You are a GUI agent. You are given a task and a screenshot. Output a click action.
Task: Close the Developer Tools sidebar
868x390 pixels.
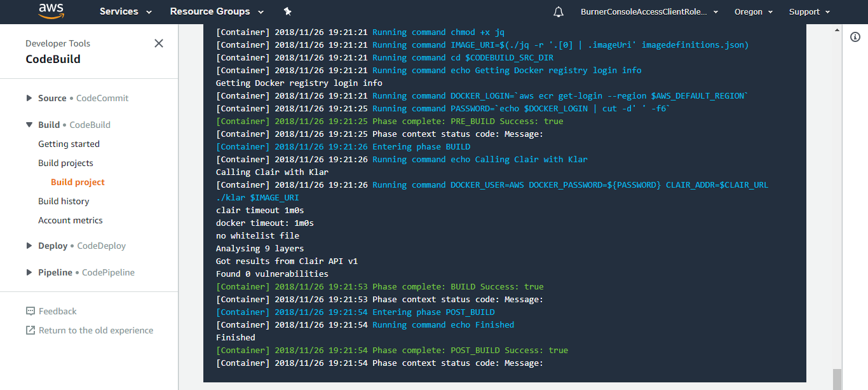pyautogui.click(x=159, y=43)
